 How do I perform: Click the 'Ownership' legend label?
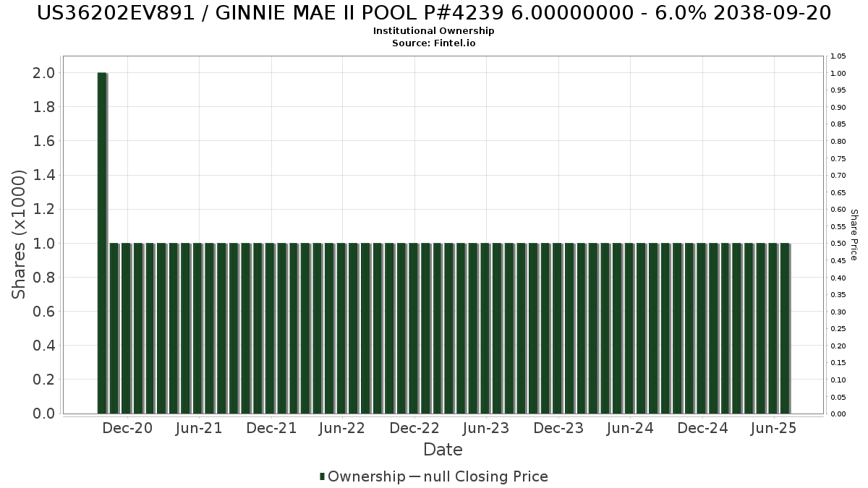367,476
